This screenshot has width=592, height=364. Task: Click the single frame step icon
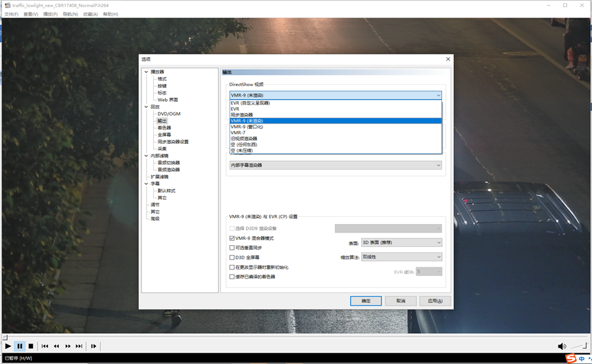click(x=93, y=346)
